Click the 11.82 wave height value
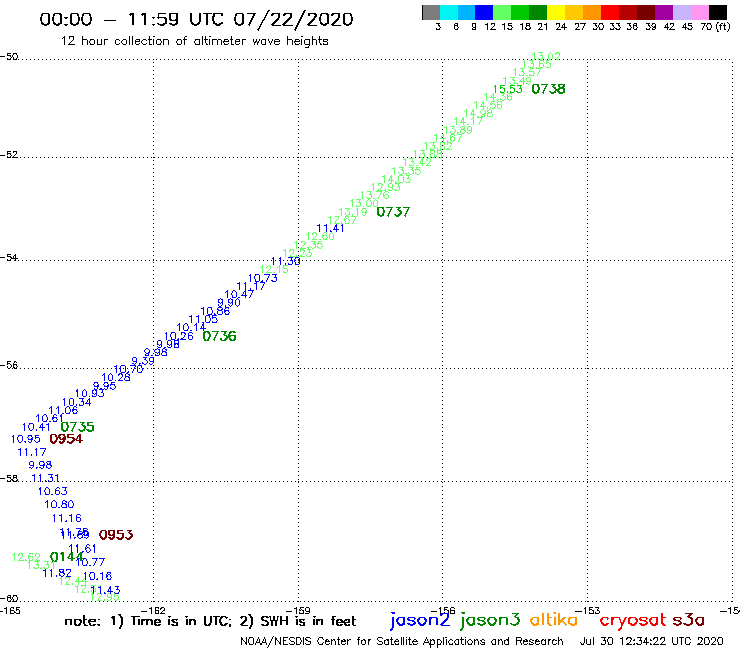Viewport: 740px width, 650px height. [x=57, y=574]
